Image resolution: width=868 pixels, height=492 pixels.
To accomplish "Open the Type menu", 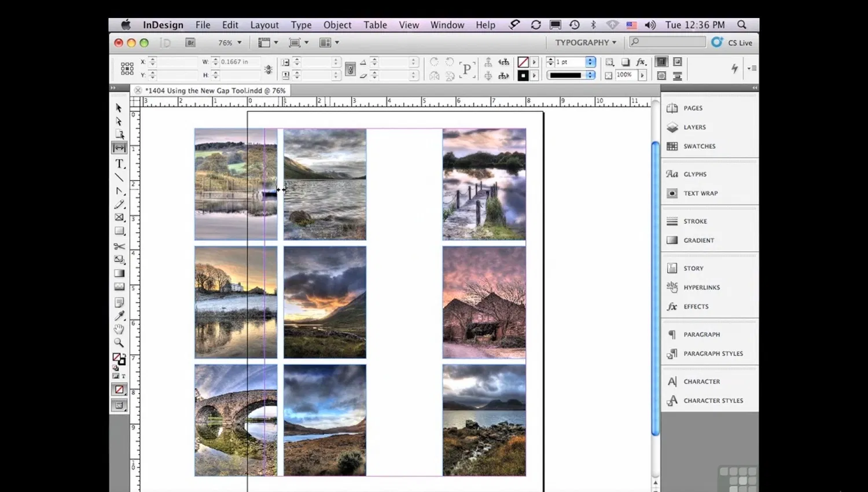I will [x=301, y=25].
